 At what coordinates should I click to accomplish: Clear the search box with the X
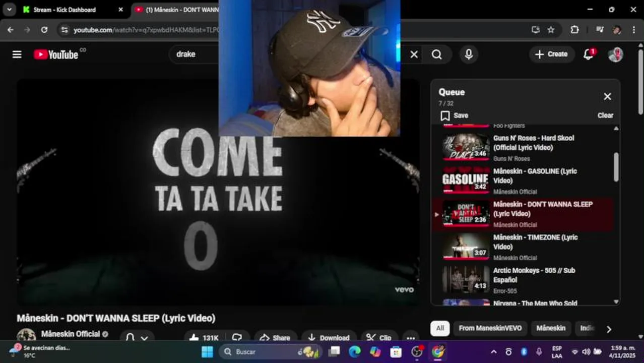414,54
